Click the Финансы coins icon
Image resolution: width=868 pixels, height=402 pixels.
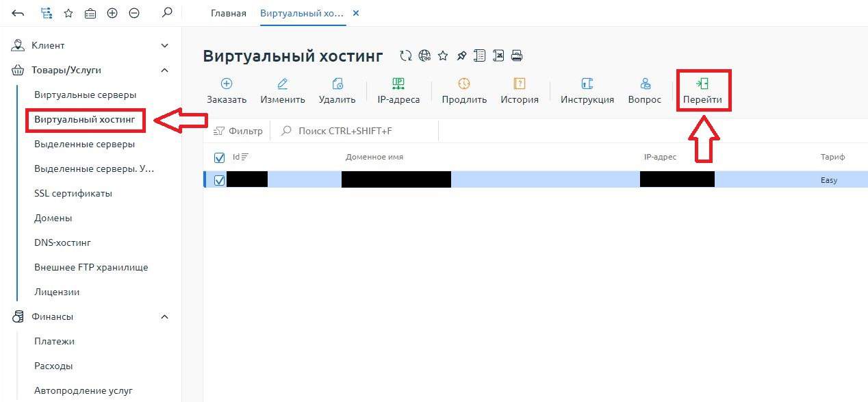[18, 316]
